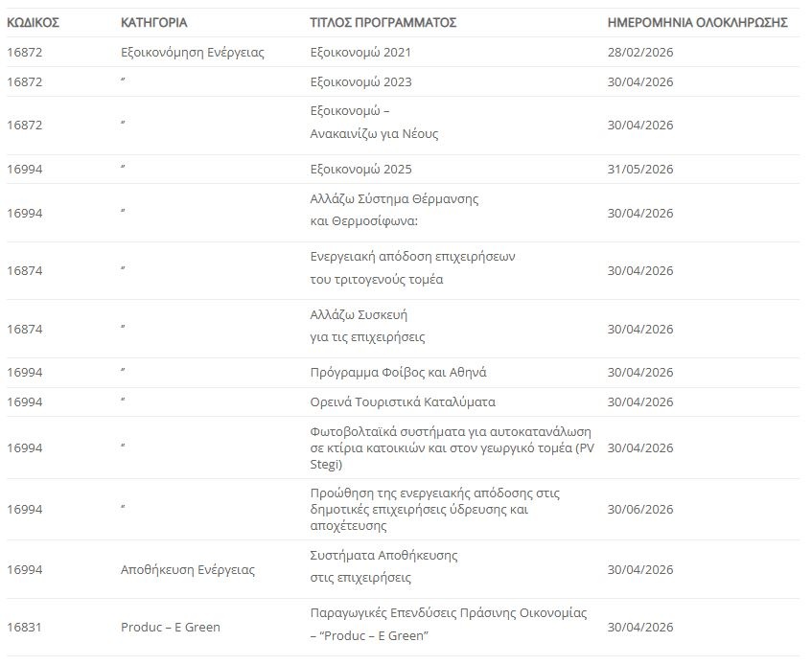Select Ενεργειακή απόδοση επιχειρήσεων του τριτογενούς τομέα
This screenshot has height=665, width=812.
pos(413,268)
